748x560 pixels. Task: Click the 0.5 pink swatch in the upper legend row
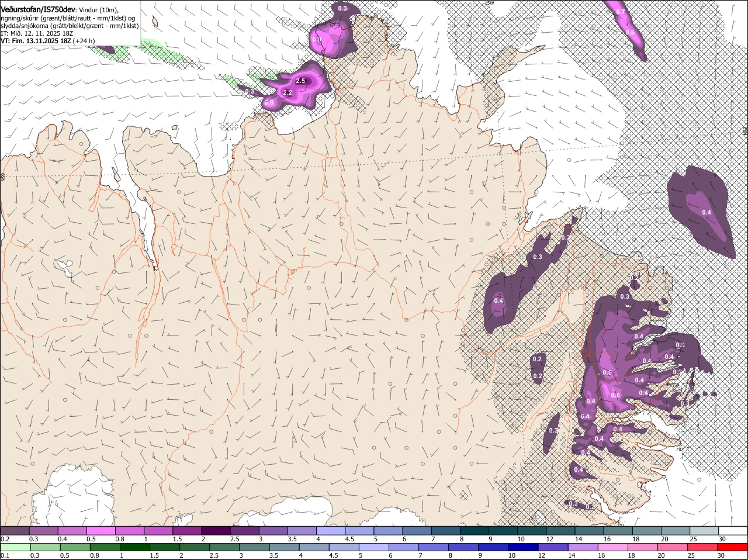coord(101,530)
